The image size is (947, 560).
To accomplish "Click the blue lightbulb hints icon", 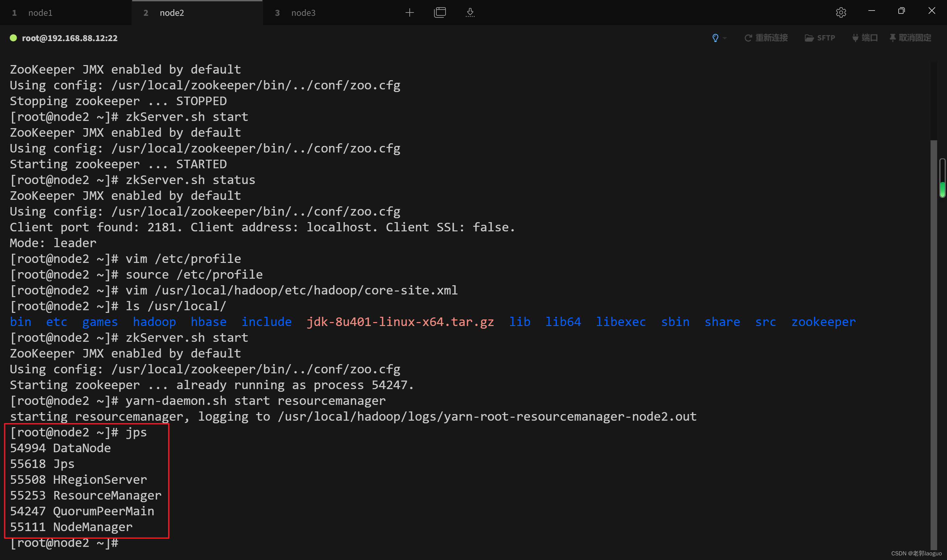I will (715, 38).
